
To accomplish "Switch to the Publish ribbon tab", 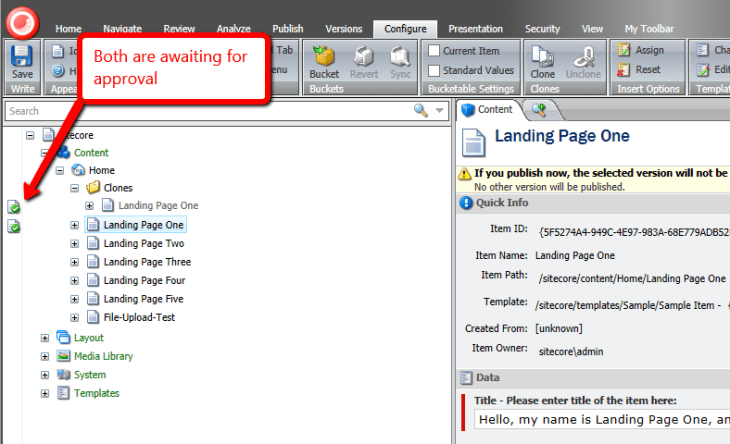I will [x=288, y=29].
